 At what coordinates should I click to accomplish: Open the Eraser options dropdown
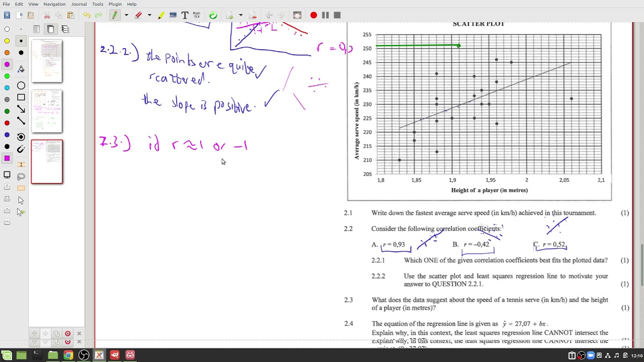click(149, 15)
